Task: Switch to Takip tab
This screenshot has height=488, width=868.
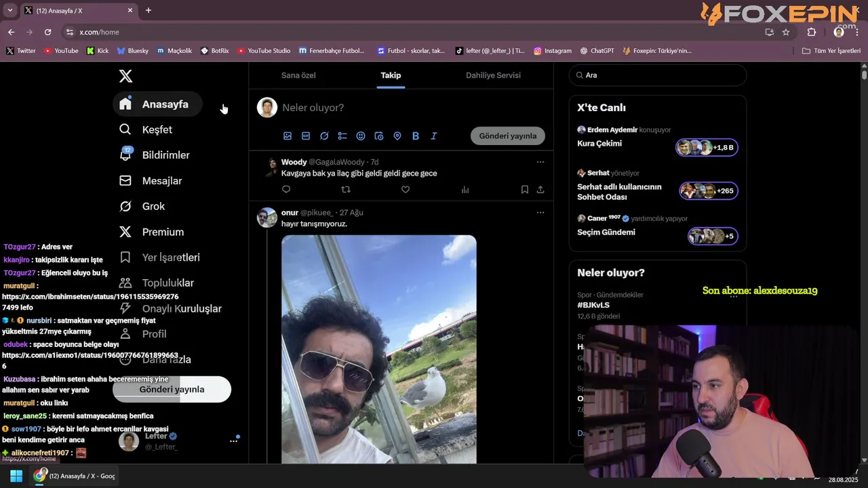Action: tap(391, 75)
